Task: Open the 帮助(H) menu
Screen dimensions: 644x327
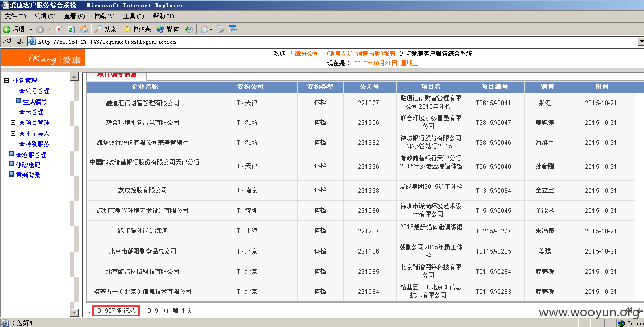Action: click(x=163, y=16)
